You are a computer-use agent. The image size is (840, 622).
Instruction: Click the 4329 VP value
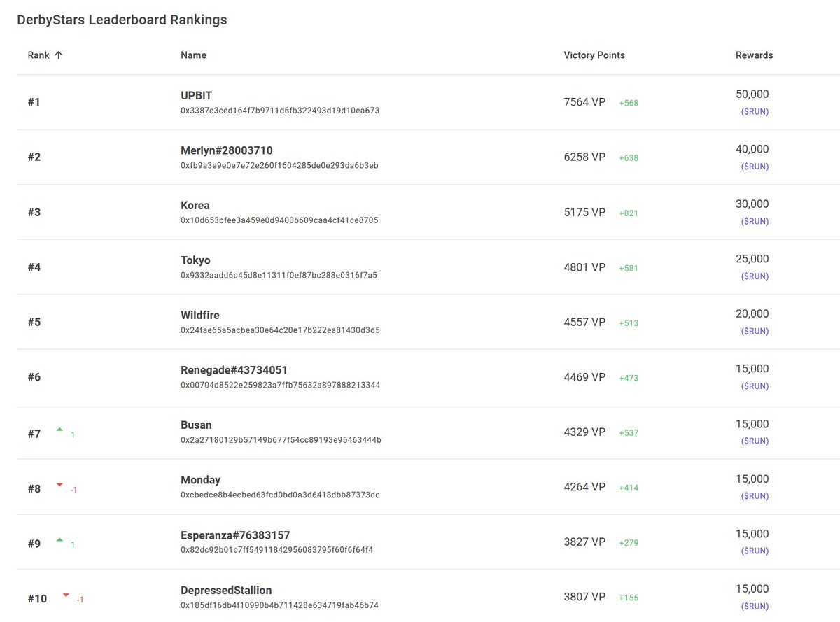[x=584, y=432]
